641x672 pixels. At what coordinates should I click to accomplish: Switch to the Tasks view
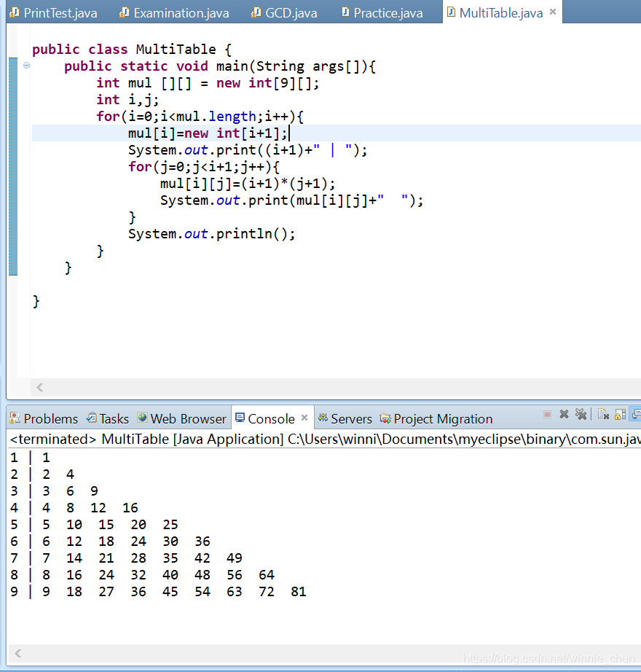108,418
